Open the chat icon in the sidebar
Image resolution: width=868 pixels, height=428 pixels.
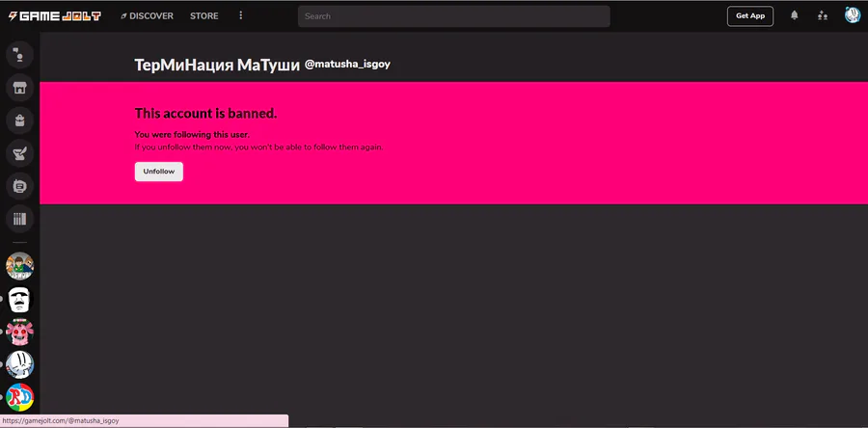(x=20, y=55)
